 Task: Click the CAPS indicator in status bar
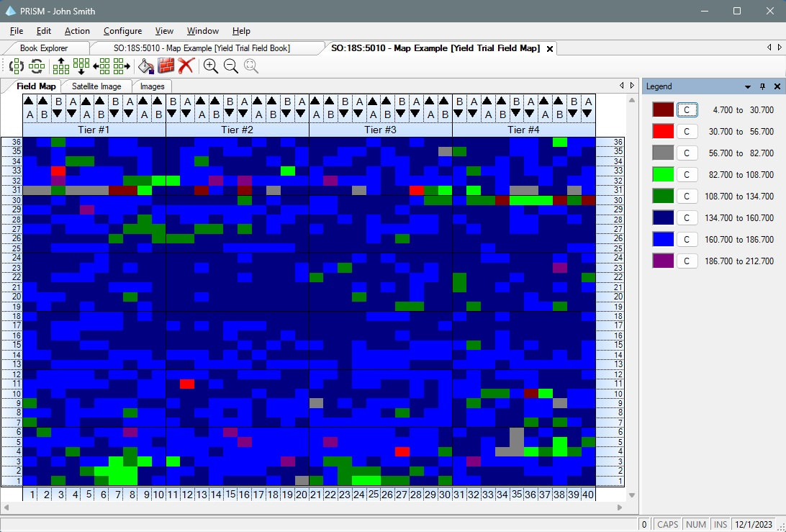tap(668, 525)
